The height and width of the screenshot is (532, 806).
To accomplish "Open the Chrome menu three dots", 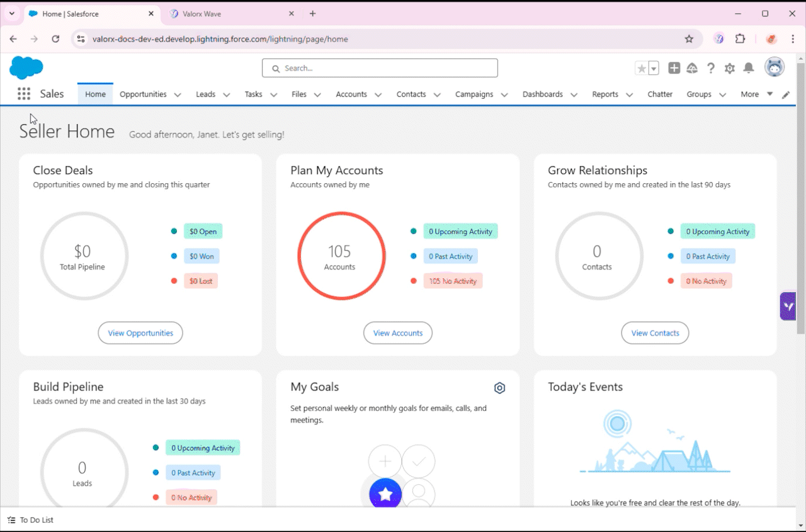I will tap(792, 39).
